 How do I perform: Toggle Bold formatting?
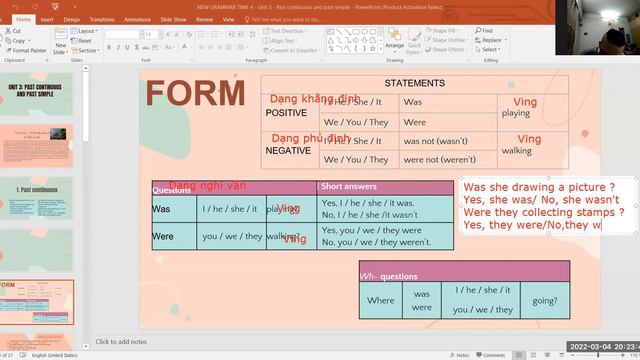(x=109, y=48)
